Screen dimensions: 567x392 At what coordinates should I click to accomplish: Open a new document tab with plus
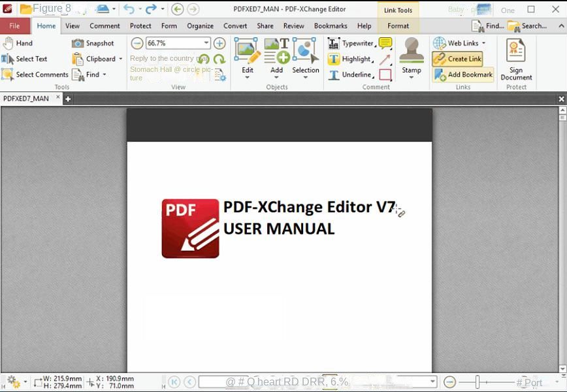tap(67, 99)
